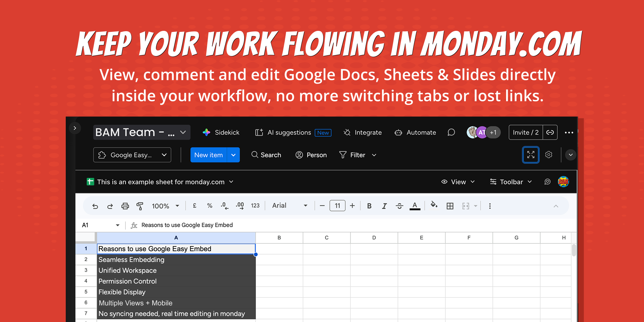Expand the BAM Team board dropdown
The image size is (644, 322).
pos(182,132)
